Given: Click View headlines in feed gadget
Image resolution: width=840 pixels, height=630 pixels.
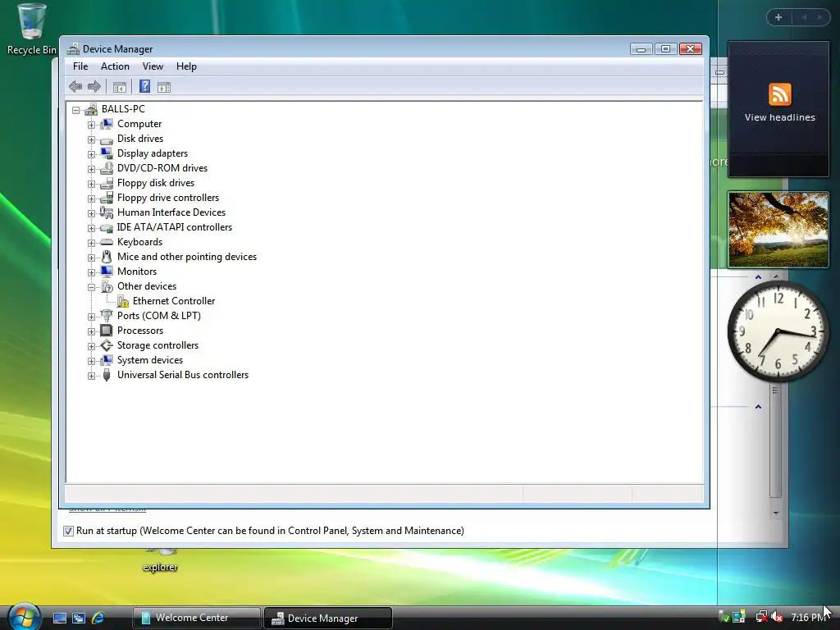Looking at the screenshot, I should [x=779, y=117].
